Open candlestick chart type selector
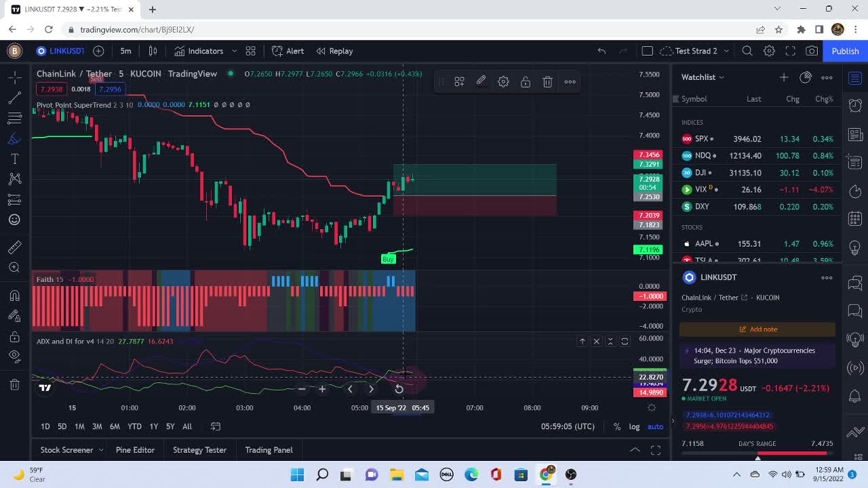The height and width of the screenshot is (488, 868). coord(153,51)
